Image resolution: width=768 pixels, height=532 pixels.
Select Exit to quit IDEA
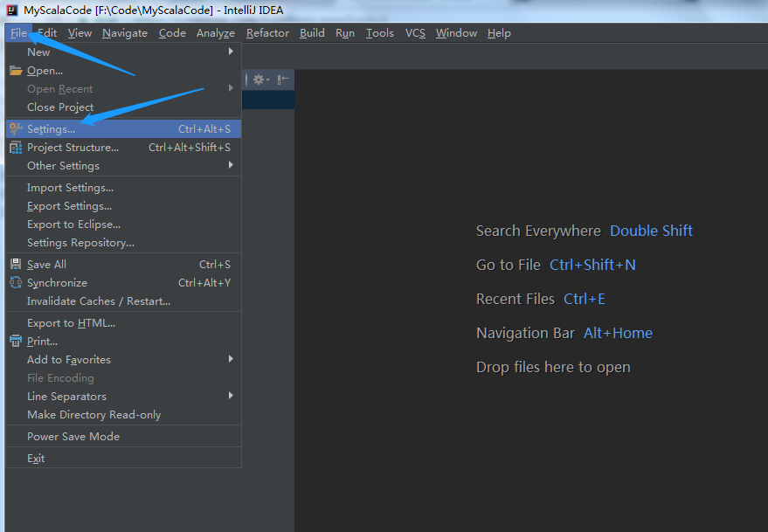tap(123, 458)
